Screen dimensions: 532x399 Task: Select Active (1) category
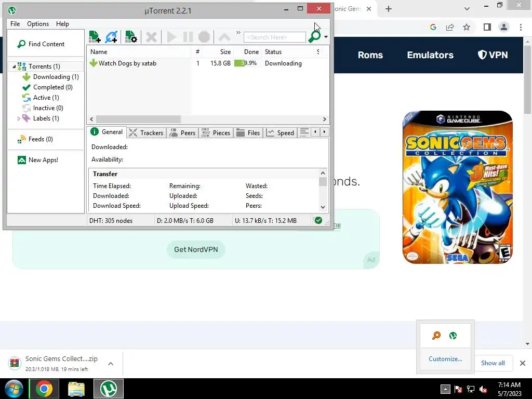(41, 98)
